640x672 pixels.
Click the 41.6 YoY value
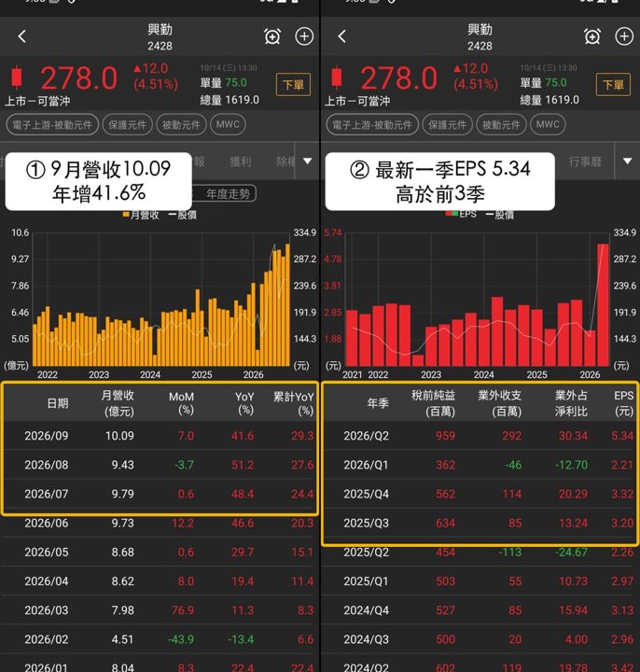[243, 436]
